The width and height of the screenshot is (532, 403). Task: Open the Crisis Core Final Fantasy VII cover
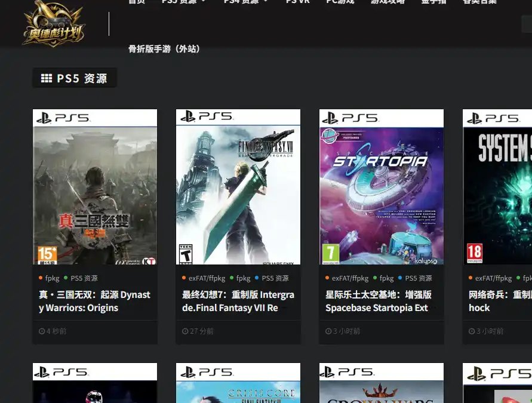coord(238,383)
